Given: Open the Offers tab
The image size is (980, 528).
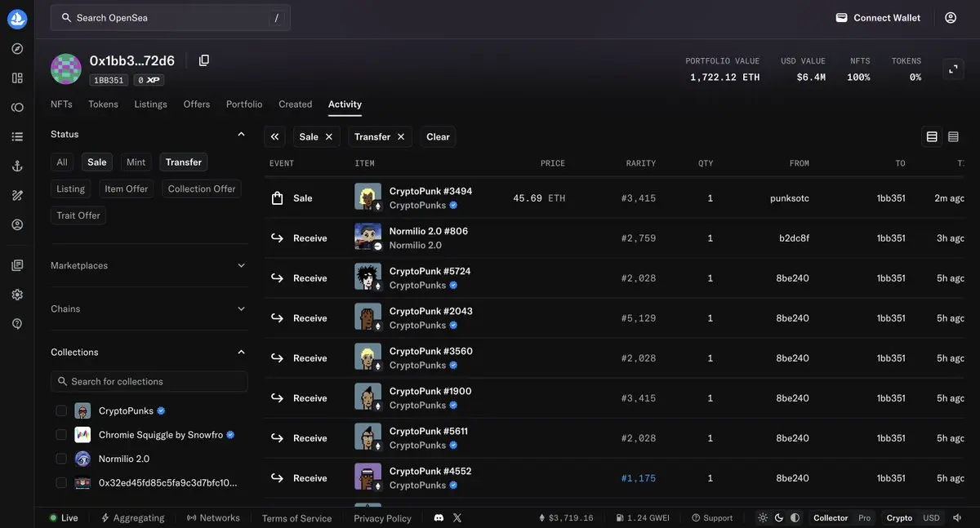Looking at the screenshot, I should click(x=197, y=104).
